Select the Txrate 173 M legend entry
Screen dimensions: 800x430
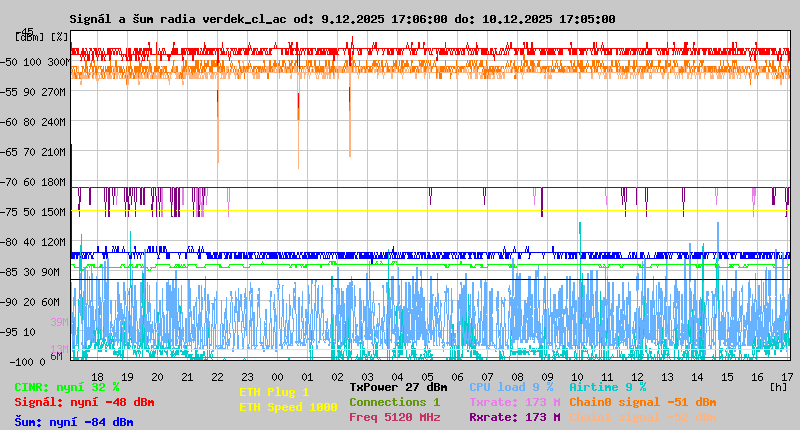[514, 402]
